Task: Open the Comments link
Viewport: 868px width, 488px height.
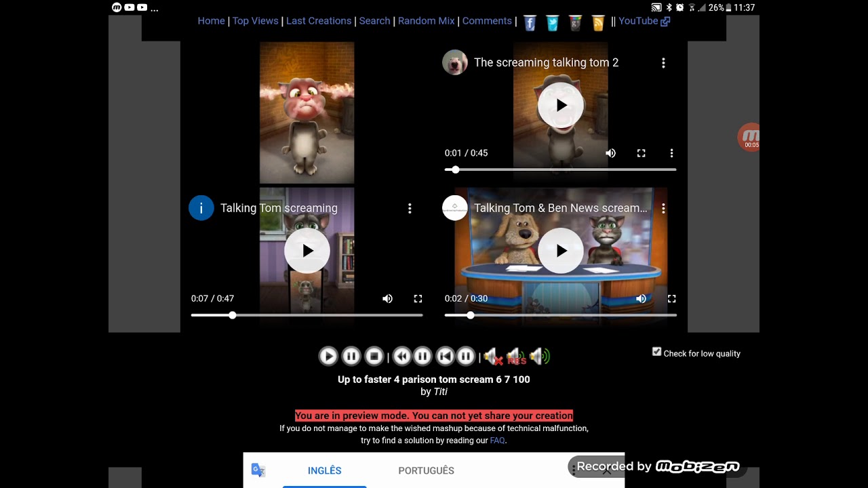Action: coord(487,21)
